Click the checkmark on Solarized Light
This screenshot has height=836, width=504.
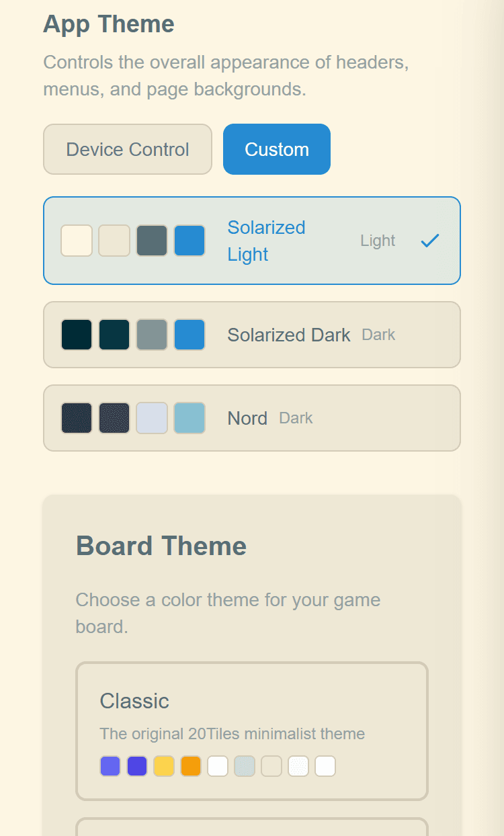click(429, 240)
